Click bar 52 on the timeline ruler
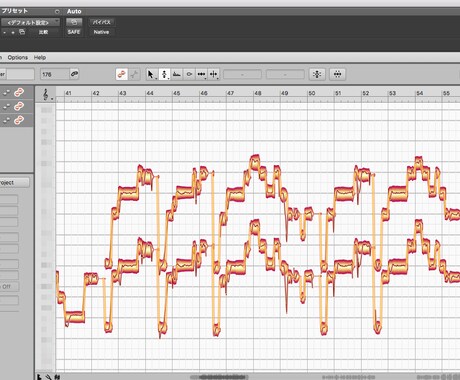460x380 pixels. coord(366,93)
